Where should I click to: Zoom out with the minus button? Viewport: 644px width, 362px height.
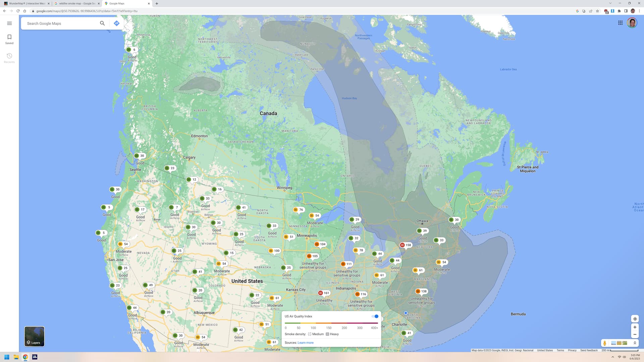(635, 335)
